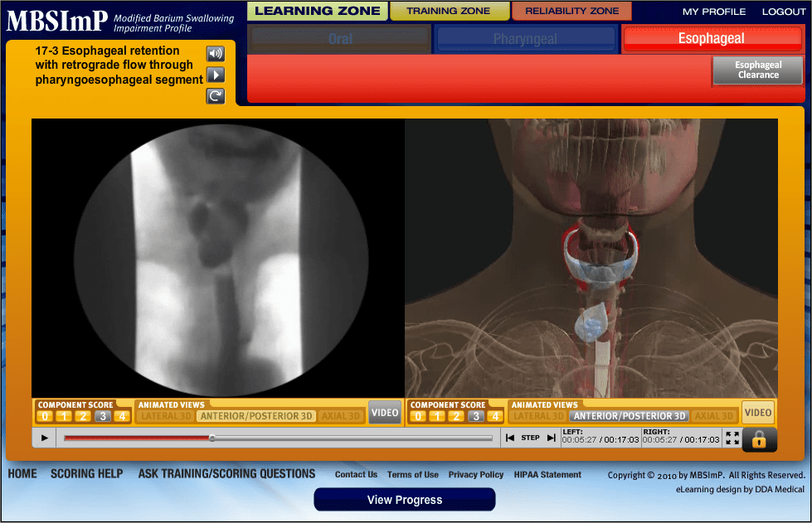This screenshot has height=523, width=812.
Task: Click the video timeline scrubber handle
Action: tap(212, 438)
